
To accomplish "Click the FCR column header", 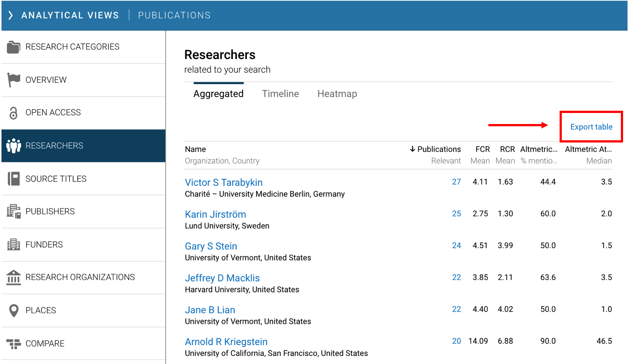I will [482, 149].
